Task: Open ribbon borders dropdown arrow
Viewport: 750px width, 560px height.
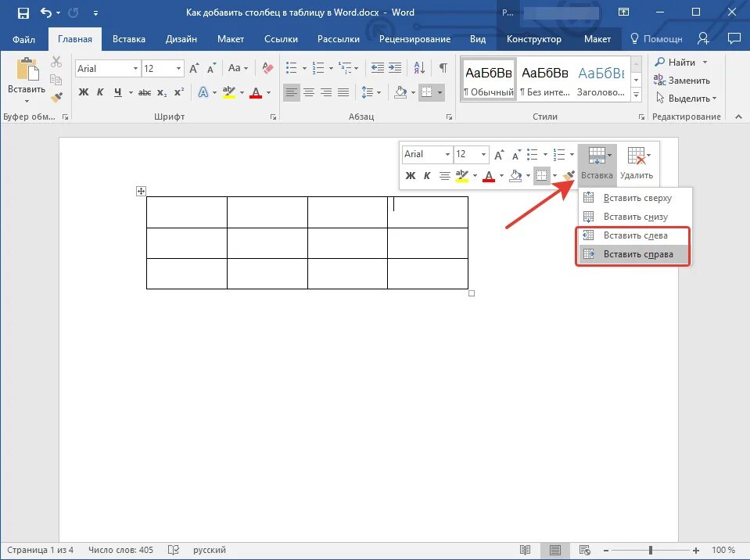Action: tap(440, 92)
